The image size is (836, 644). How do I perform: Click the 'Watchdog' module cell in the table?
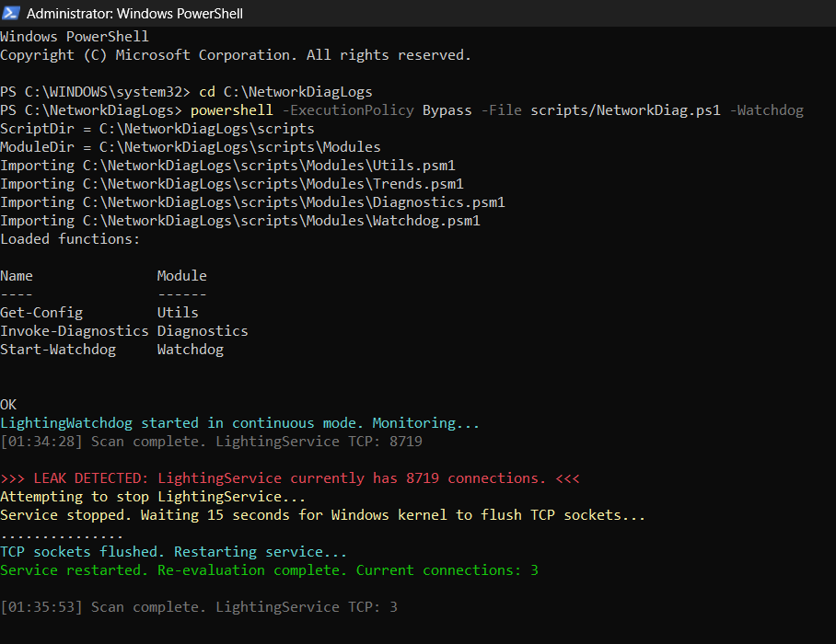click(191, 350)
